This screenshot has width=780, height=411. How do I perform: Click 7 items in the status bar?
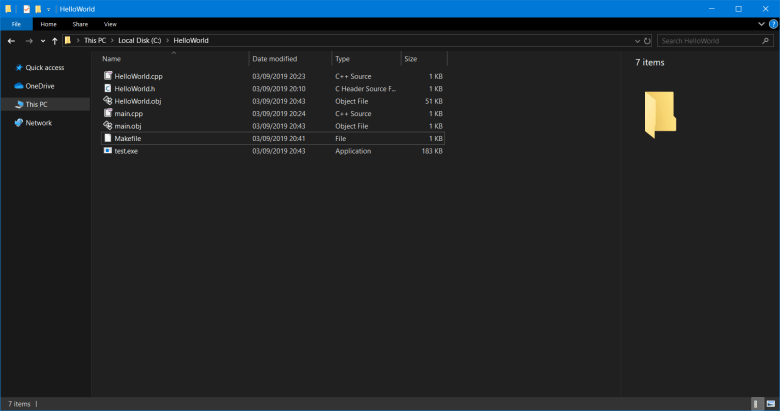[x=19, y=404]
